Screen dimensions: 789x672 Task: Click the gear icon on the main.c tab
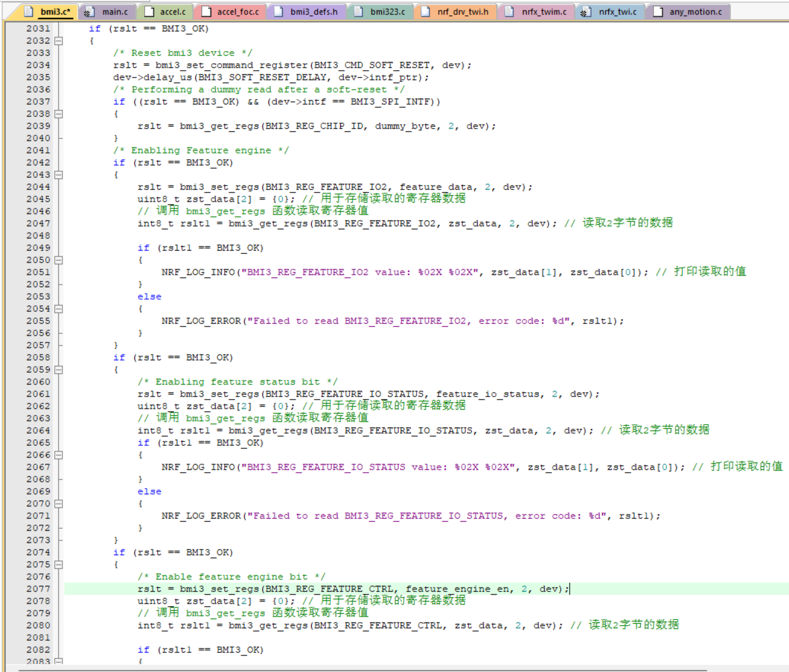pyautogui.click(x=87, y=12)
